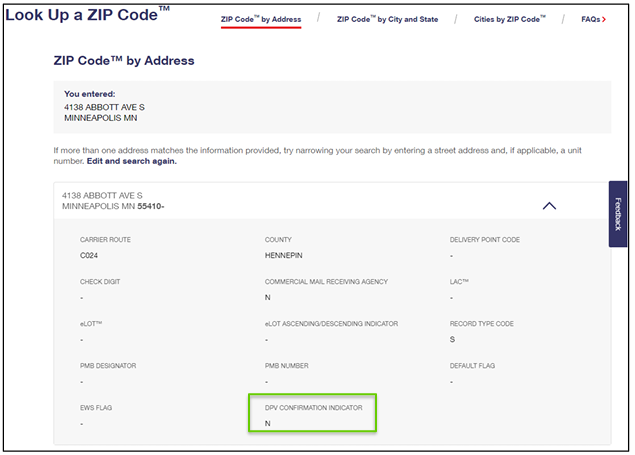
Task: Click COMMERCIAL MAIL RECEIVING AGENCY label
Action: pos(326,282)
